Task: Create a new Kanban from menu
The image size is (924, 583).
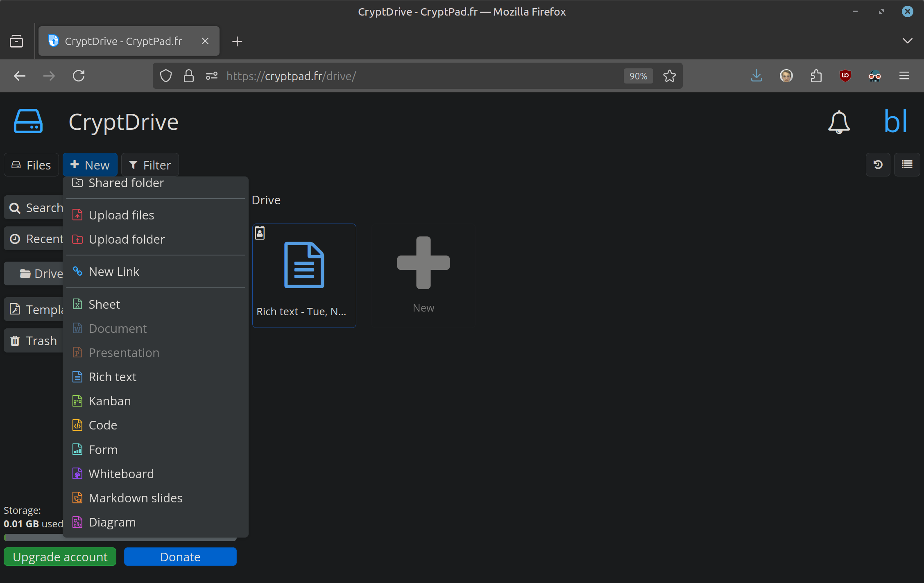Action: point(110,401)
